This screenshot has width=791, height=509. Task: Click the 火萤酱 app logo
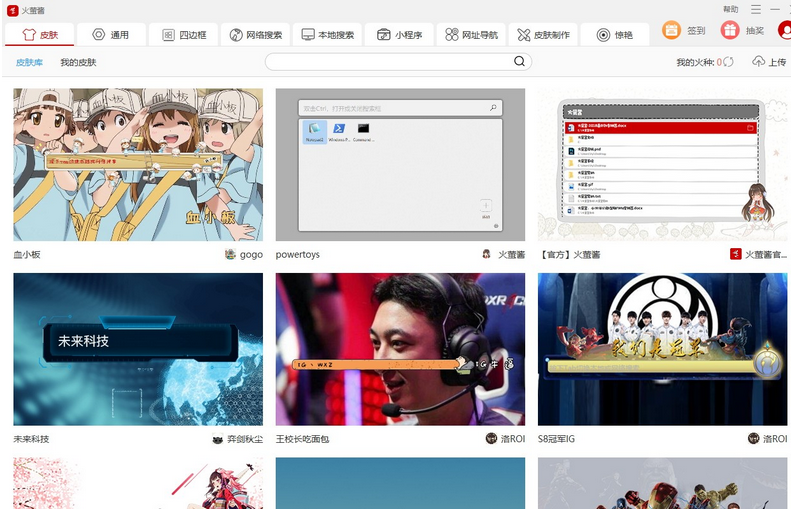point(13,10)
